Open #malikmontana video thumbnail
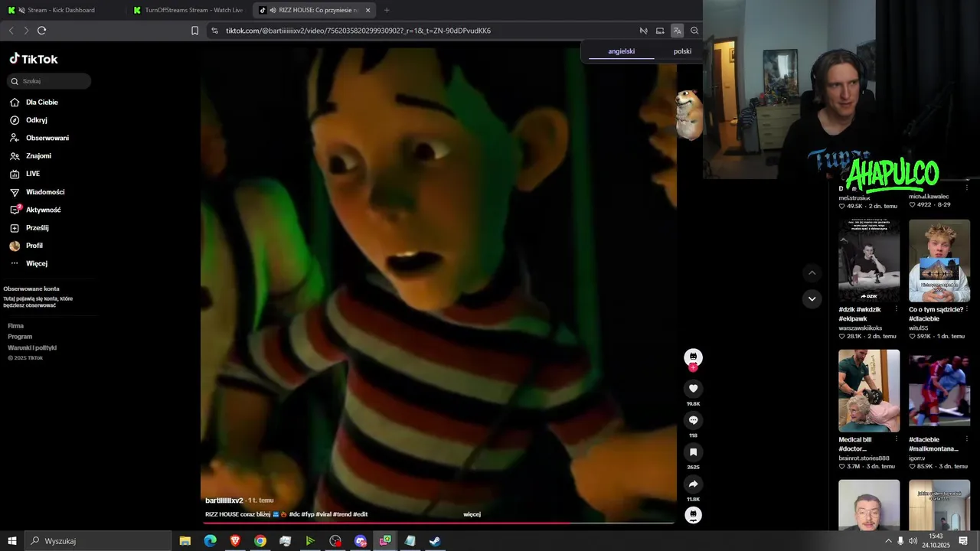The image size is (980, 551). 939,391
